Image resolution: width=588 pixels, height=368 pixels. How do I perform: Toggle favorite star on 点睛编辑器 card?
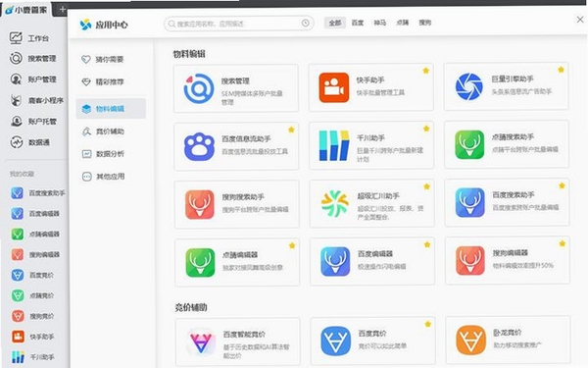click(x=292, y=245)
